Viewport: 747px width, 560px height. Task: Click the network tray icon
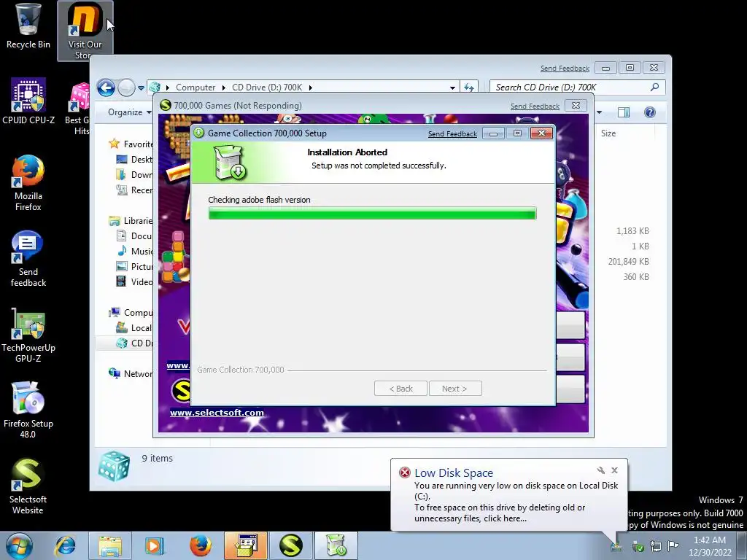[x=656, y=546]
